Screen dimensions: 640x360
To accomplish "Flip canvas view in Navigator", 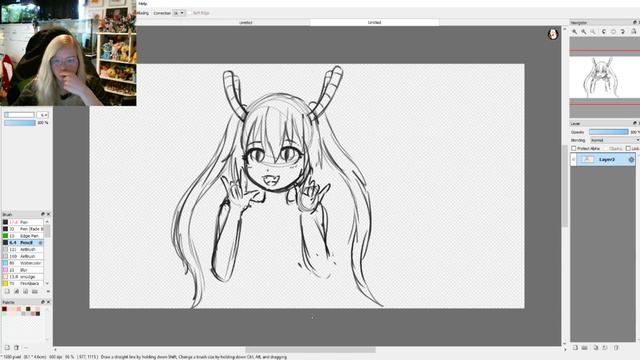I will pos(633,31).
